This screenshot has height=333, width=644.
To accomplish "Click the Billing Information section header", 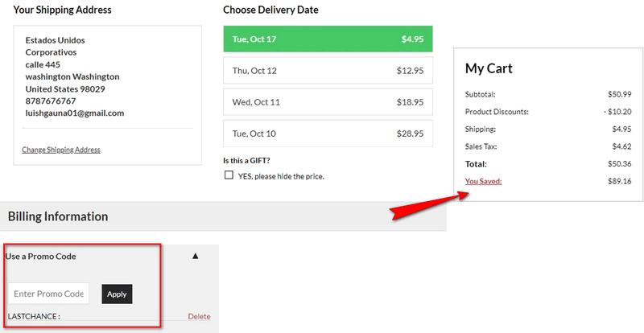I will click(58, 216).
